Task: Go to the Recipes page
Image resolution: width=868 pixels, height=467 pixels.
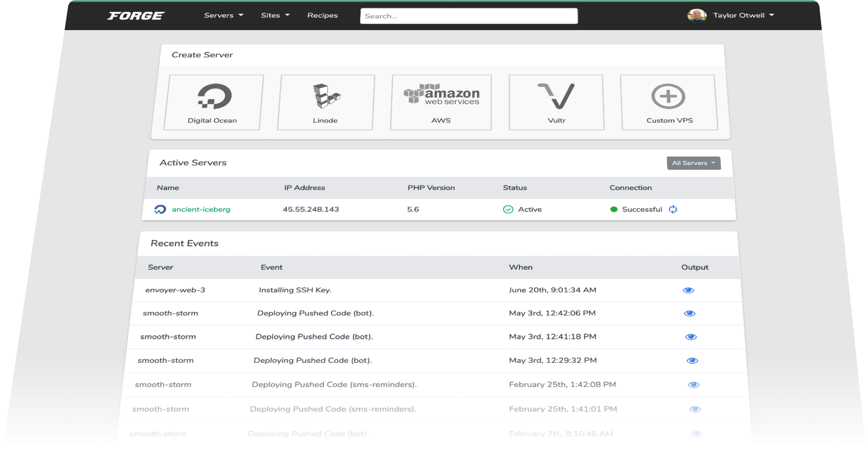Action: [x=323, y=15]
